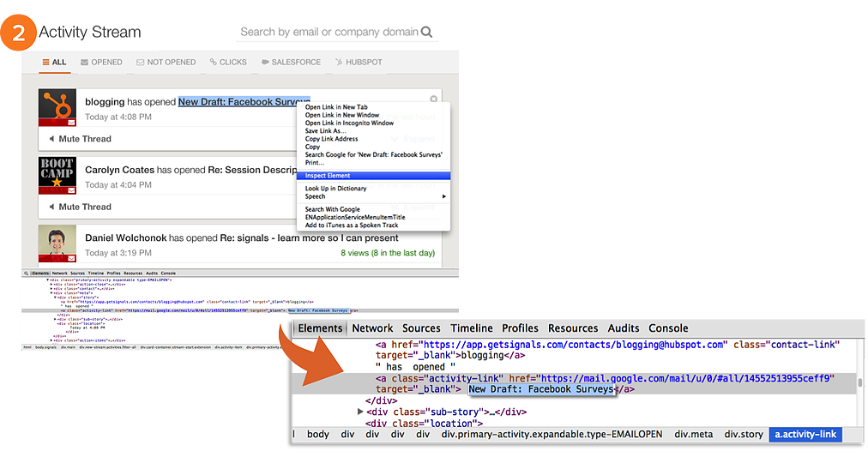Choose Search Google for 'New Draft: Facebook Surveys'
This screenshot has width=868, height=451.
pos(374,155)
